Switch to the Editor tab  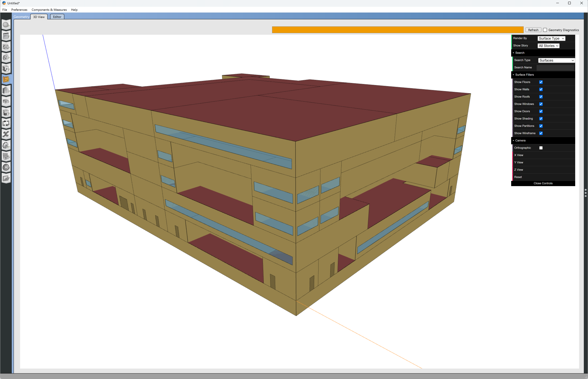click(57, 17)
